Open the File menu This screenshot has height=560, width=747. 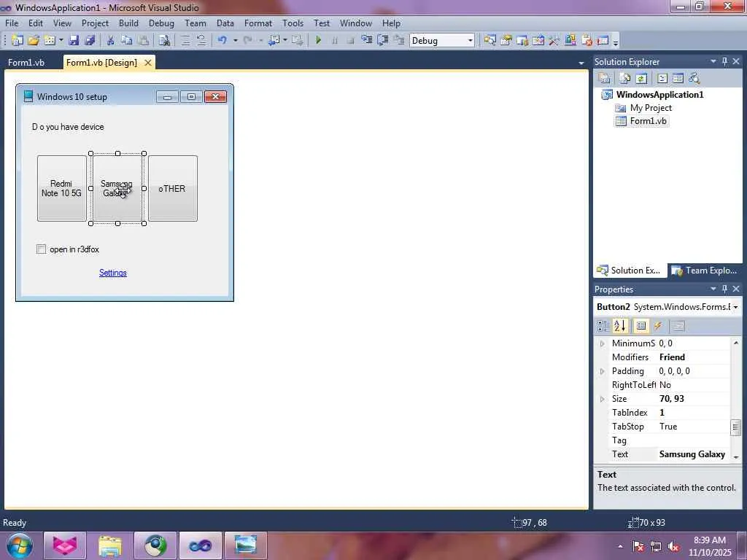pos(12,23)
